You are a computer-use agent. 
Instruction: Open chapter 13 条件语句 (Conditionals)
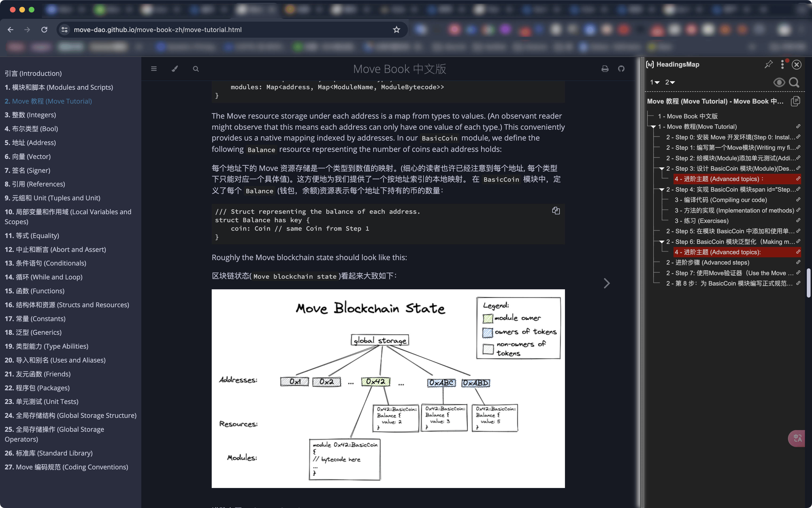tap(45, 263)
